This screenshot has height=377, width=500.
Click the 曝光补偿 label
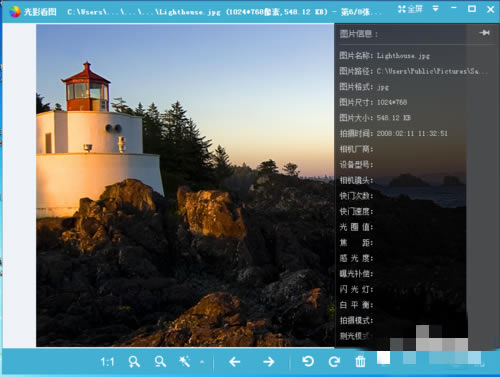pyautogui.click(x=356, y=274)
